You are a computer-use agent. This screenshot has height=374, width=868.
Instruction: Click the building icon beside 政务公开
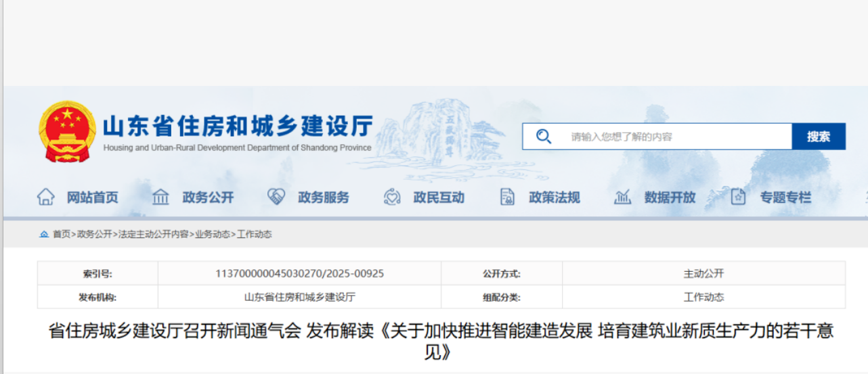pos(160,197)
